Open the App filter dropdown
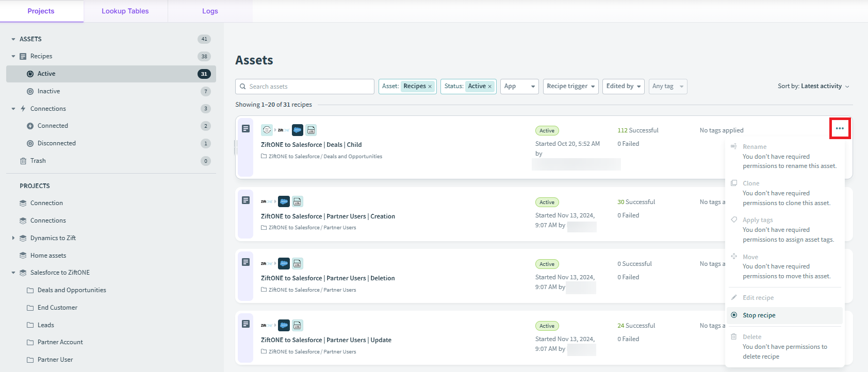This screenshot has width=868, height=372. 519,87
